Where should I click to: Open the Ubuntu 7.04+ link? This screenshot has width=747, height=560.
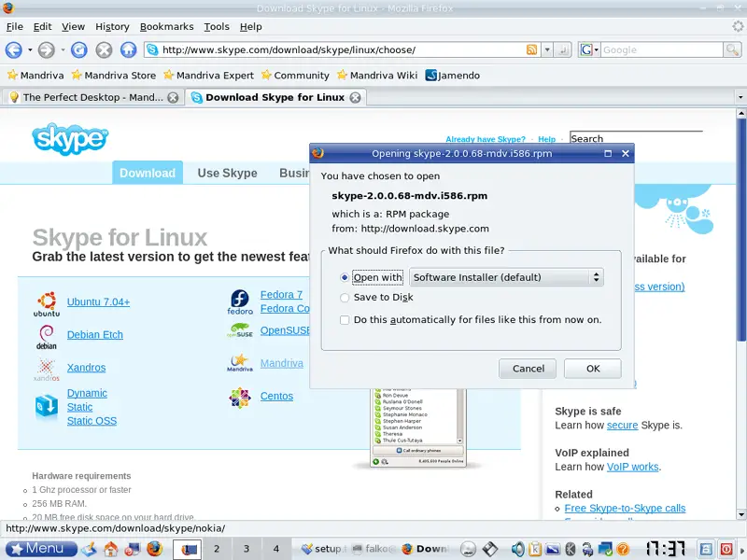pos(99,301)
